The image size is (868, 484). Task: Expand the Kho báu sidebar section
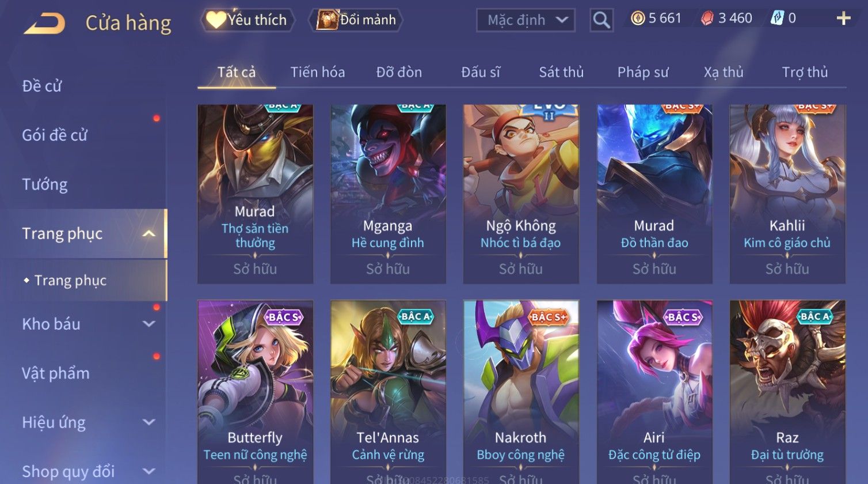click(x=149, y=324)
